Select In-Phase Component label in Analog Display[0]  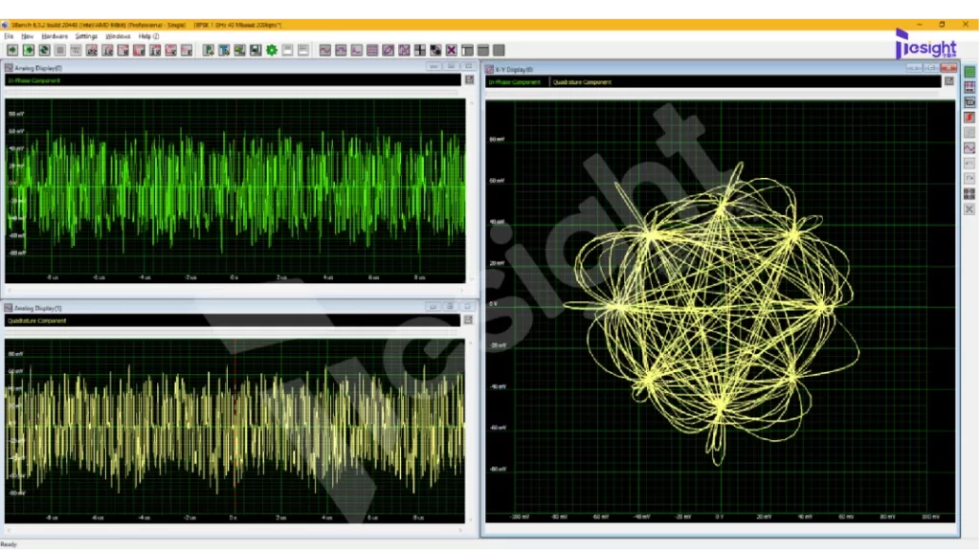[x=33, y=80]
